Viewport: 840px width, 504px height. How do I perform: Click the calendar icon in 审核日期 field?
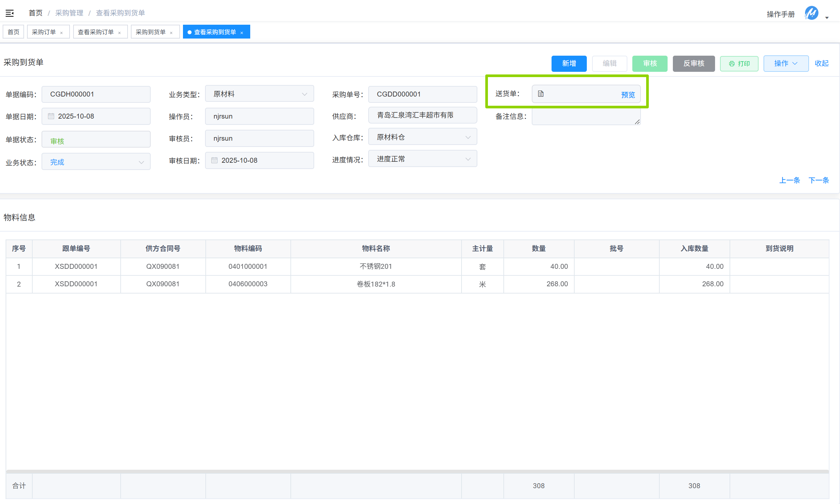[214, 160]
